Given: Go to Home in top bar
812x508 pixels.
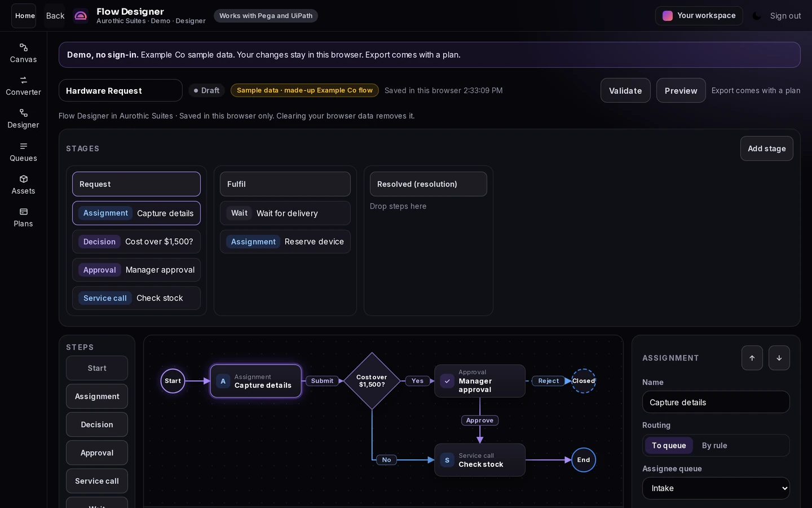Looking at the screenshot, I should tap(25, 16).
